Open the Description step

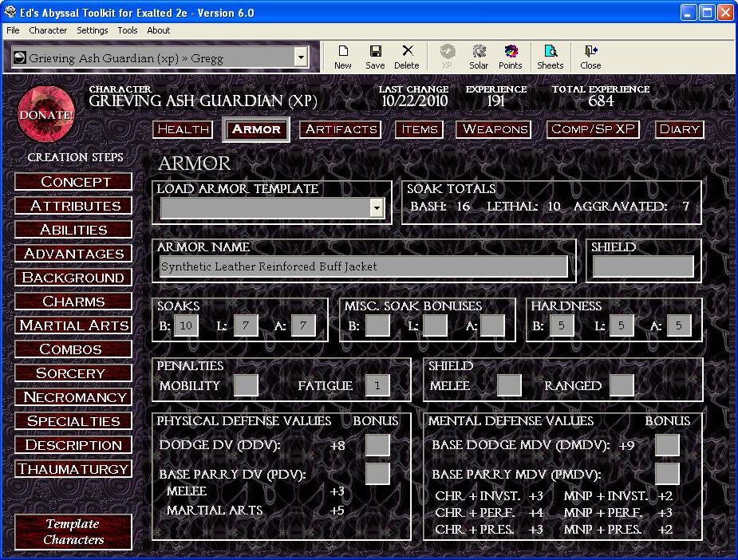tap(73, 444)
